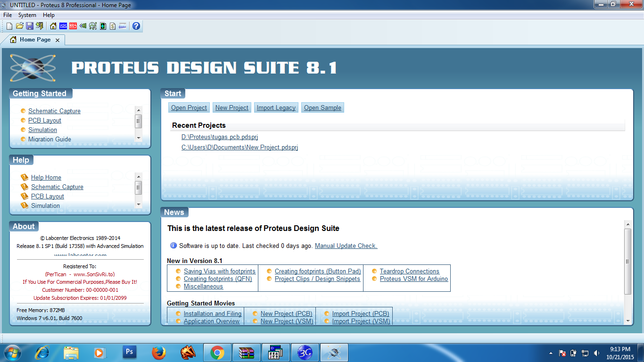
Task: Open the Source Code toolbar icon
Action: pyautogui.click(x=123, y=26)
